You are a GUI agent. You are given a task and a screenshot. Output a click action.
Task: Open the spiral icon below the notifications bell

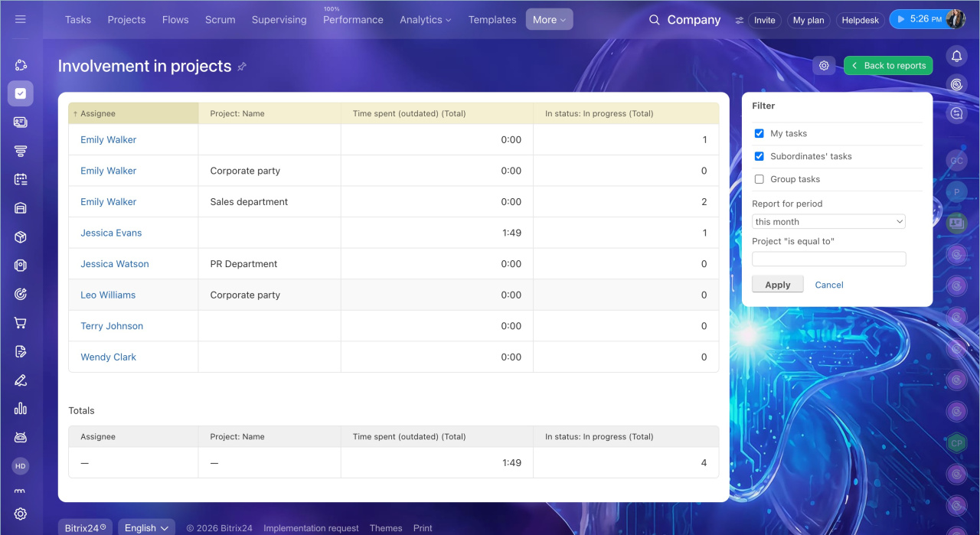[x=956, y=84]
